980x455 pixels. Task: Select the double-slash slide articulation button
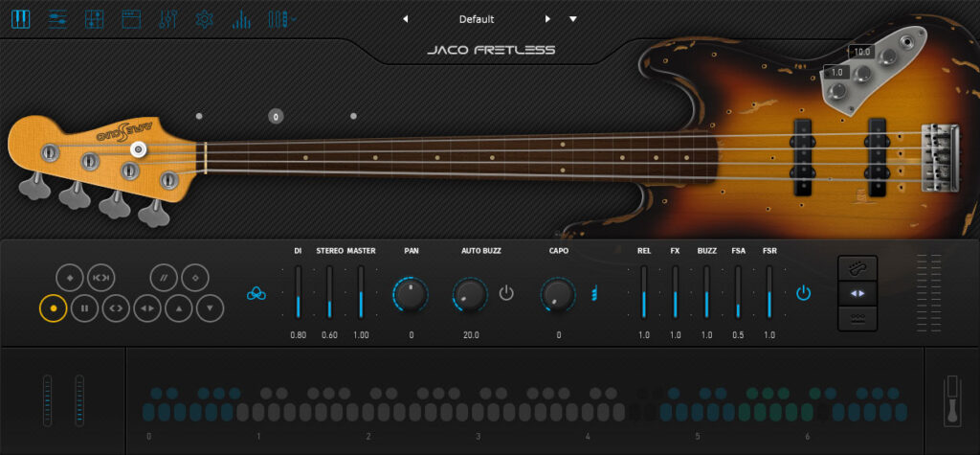click(x=165, y=279)
